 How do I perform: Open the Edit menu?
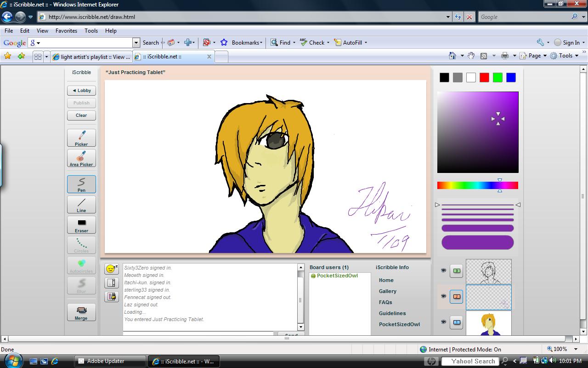[x=25, y=31]
